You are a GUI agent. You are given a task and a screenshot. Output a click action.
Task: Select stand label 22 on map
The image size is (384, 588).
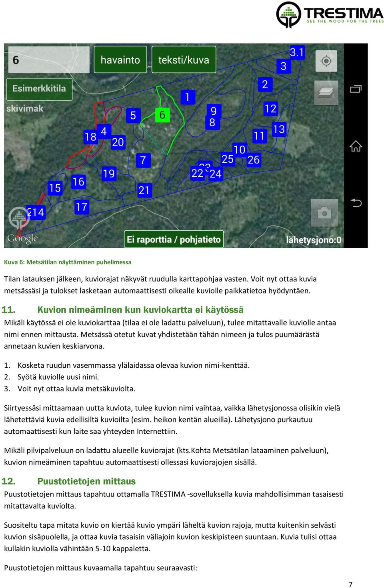click(198, 173)
